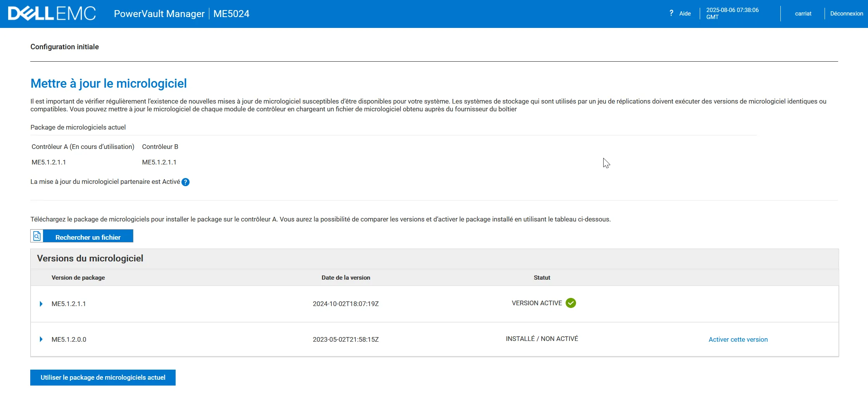Expand the ME5.1.2.1.1 package row
The width and height of the screenshot is (868, 403).
pyautogui.click(x=41, y=304)
